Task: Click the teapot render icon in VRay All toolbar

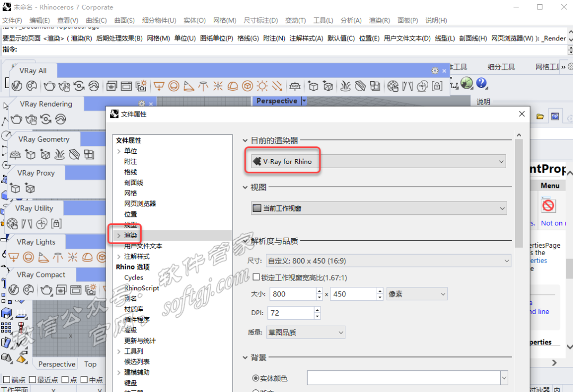Action: [x=49, y=86]
